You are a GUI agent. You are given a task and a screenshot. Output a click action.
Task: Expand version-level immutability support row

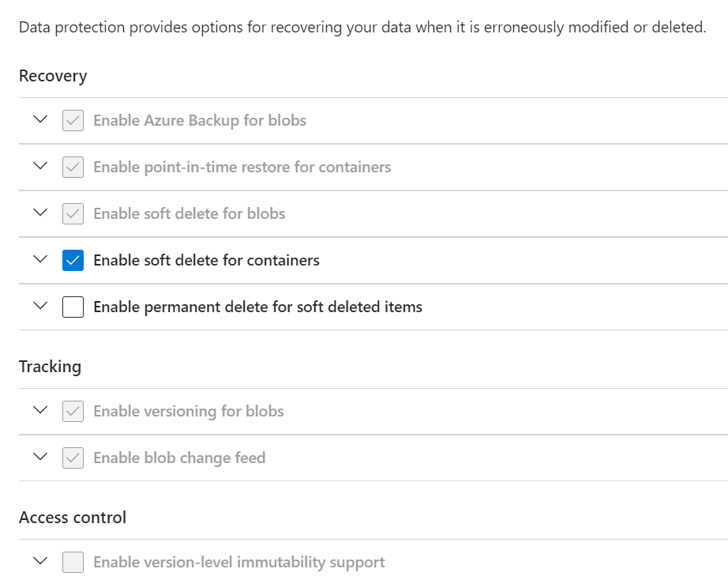pos(41,562)
